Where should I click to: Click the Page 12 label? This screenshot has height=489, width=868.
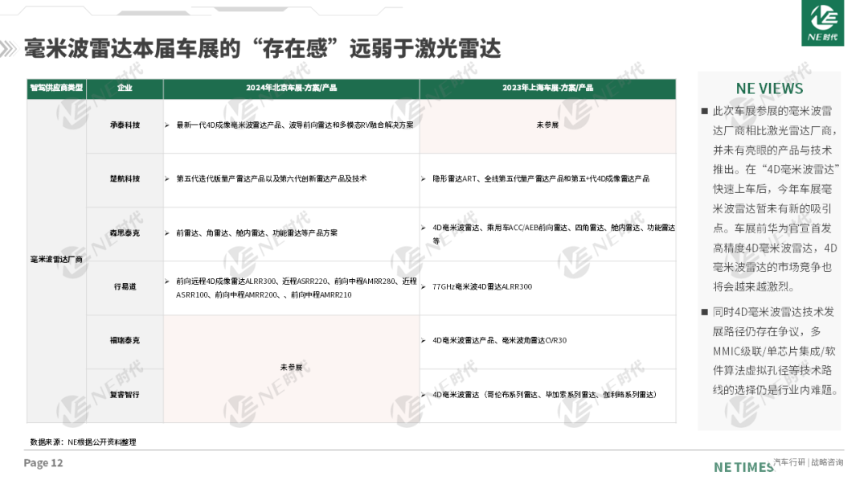click(43, 462)
